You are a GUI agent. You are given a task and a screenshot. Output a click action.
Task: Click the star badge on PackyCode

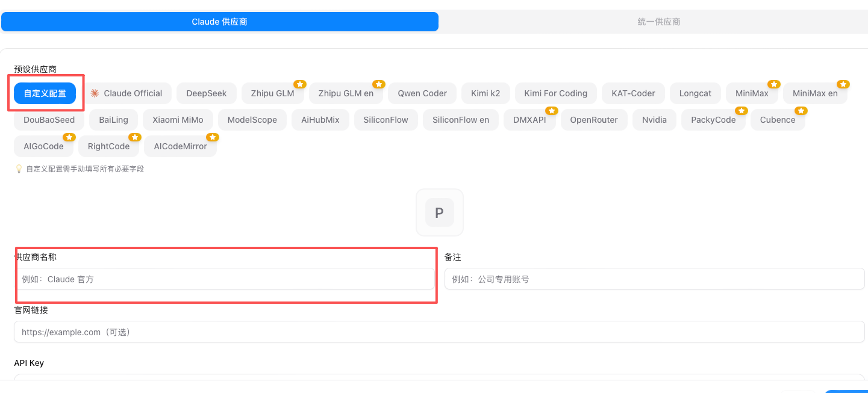742,111
